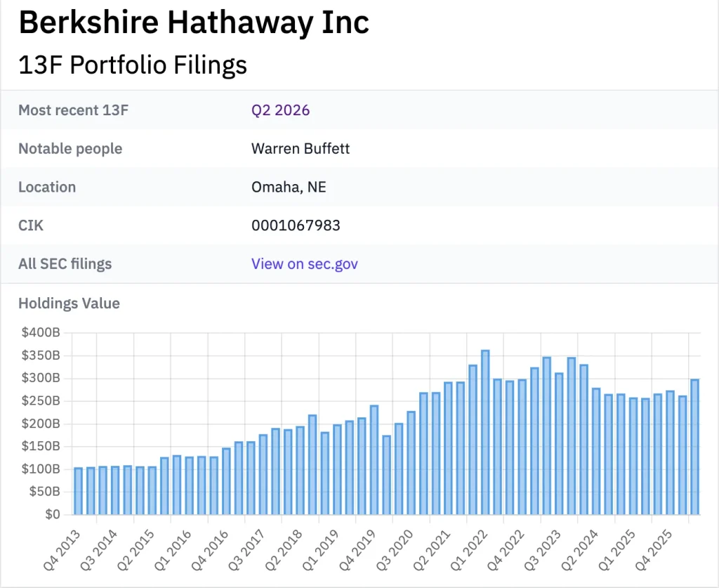Viewport: 719px width, 588px height.
Task: Click the 'Q2 2021' x-axis label
Action: coord(433,550)
